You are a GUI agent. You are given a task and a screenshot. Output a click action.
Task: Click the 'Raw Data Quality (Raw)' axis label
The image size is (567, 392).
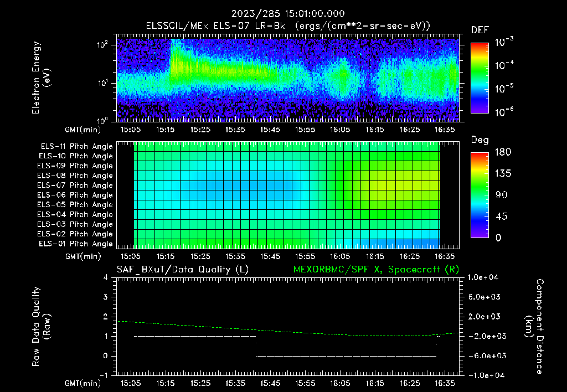click(x=41, y=327)
